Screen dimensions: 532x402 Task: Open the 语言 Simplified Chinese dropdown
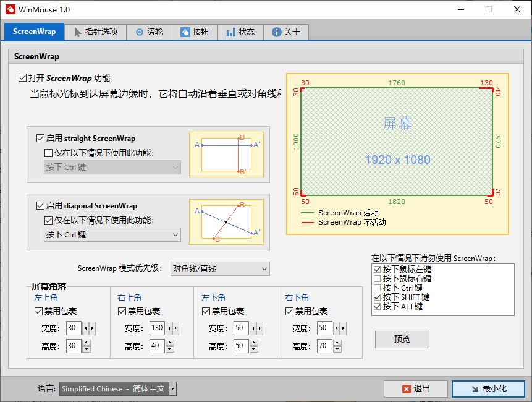pos(118,389)
